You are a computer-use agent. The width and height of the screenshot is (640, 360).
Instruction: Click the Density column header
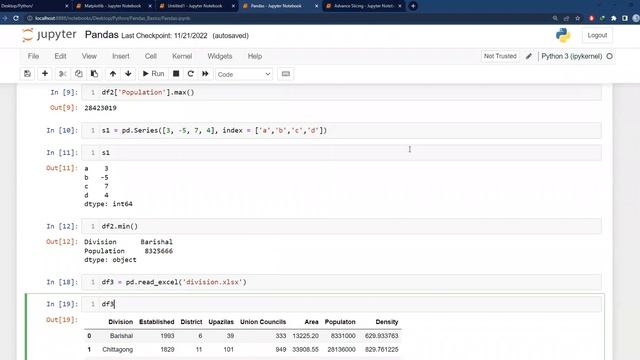click(x=387, y=322)
